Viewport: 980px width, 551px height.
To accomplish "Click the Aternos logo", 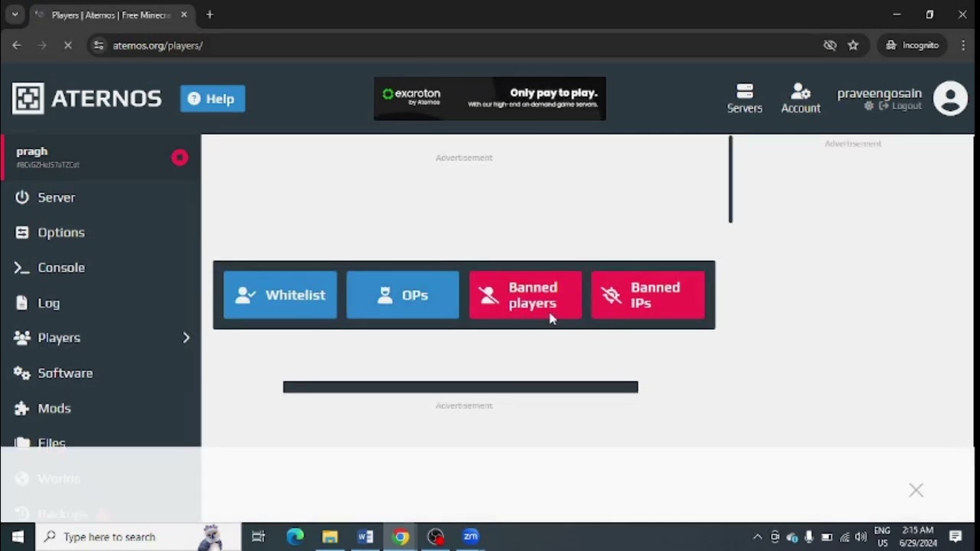I will pyautogui.click(x=87, y=99).
